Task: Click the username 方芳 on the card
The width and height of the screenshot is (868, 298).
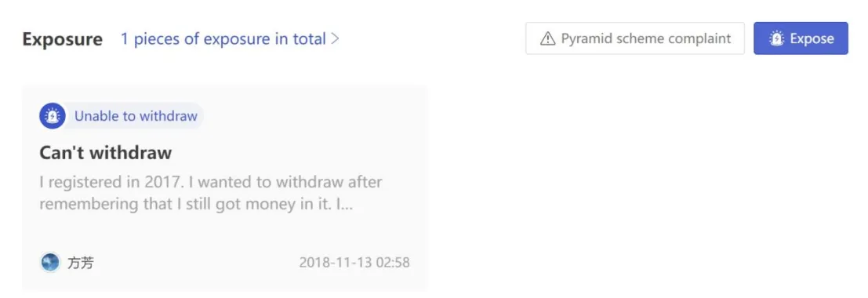Action: pyautogui.click(x=80, y=263)
